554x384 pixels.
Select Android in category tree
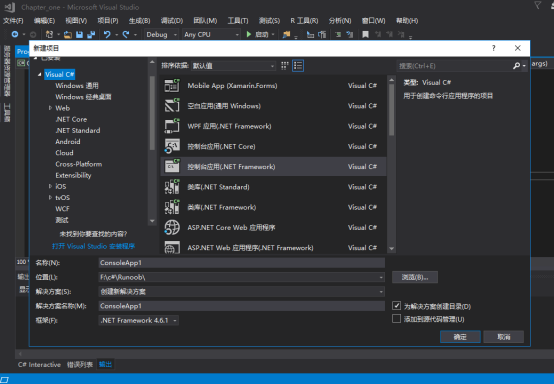click(68, 142)
